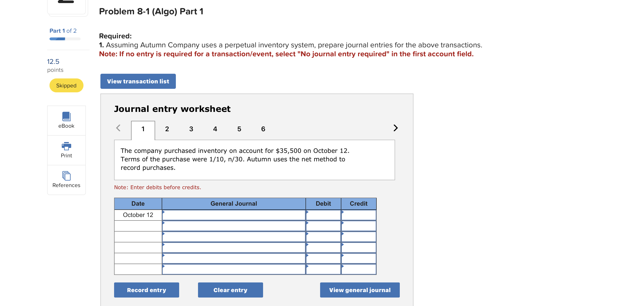The image size is (644, 306).
Task: Click the yellow Skipped status badge
Action: pos(66,86)
